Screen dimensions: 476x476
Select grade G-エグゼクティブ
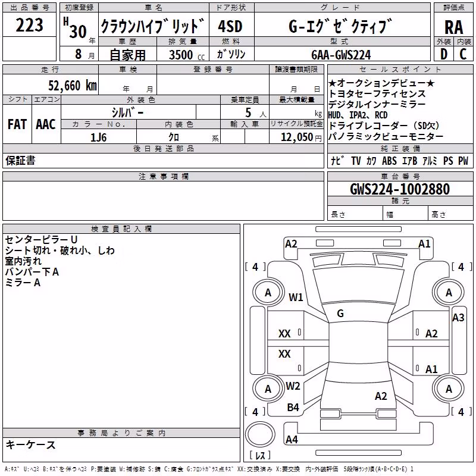340,26
